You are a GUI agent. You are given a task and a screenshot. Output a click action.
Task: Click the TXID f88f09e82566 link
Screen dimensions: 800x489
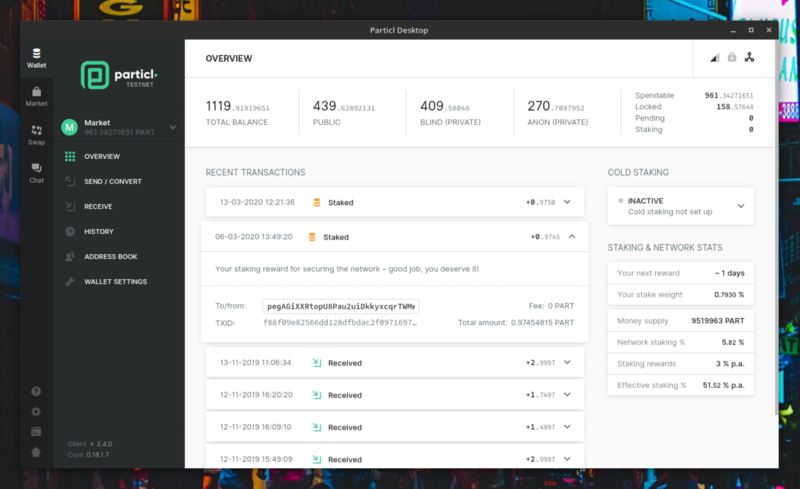[x=340, y=323]
